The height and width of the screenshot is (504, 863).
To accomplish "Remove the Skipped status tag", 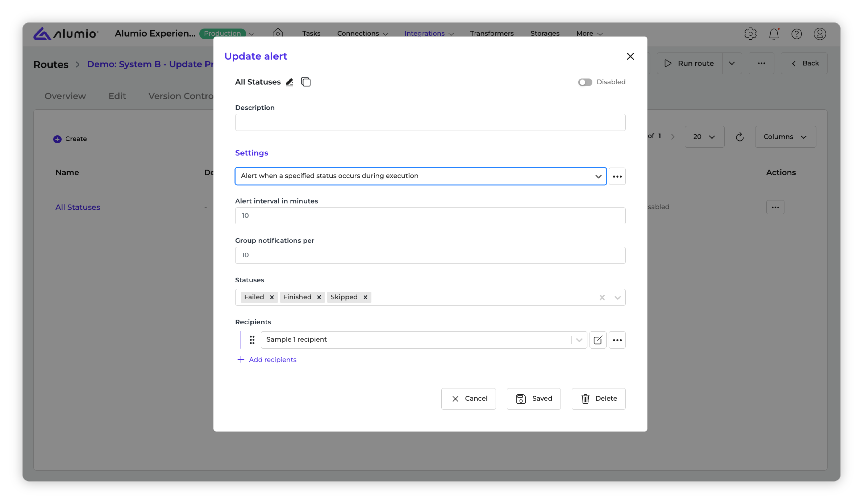I will pyautogui.click(x=365, y=297).
